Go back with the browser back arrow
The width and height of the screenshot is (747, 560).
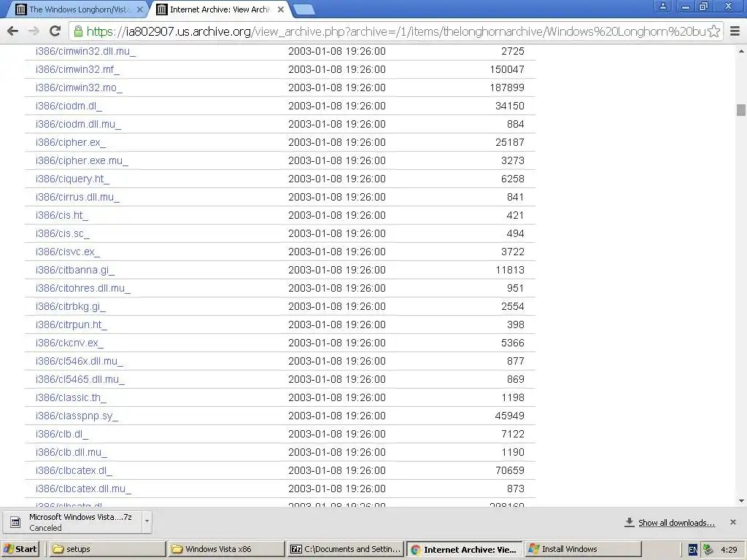click(x=13, y=31)
